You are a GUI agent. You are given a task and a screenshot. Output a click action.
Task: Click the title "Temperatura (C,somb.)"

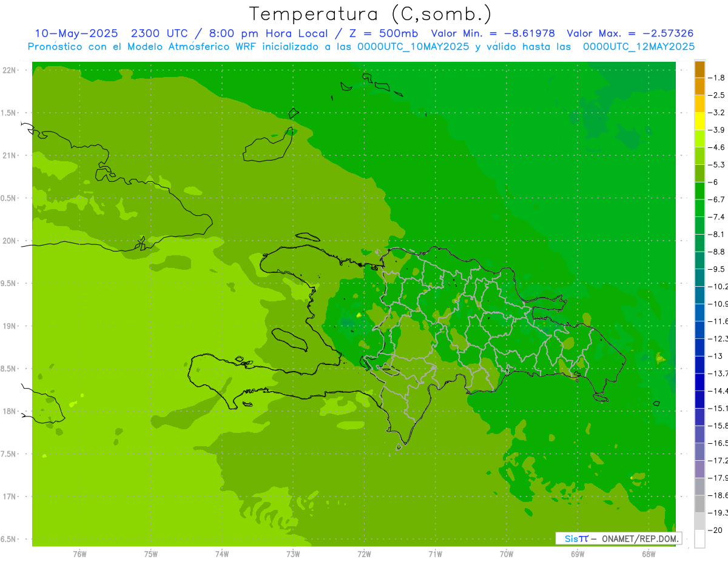[370, 14]
